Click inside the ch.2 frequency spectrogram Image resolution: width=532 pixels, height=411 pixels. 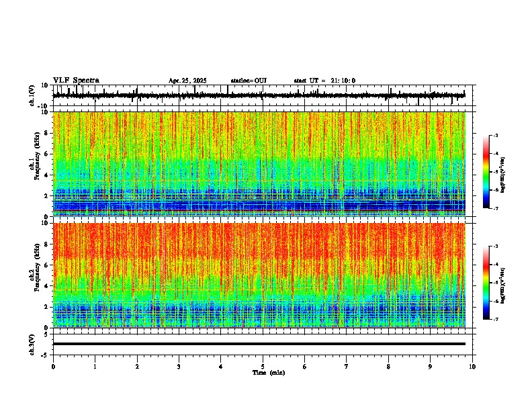pyautogui.click(x=259, y=275)
